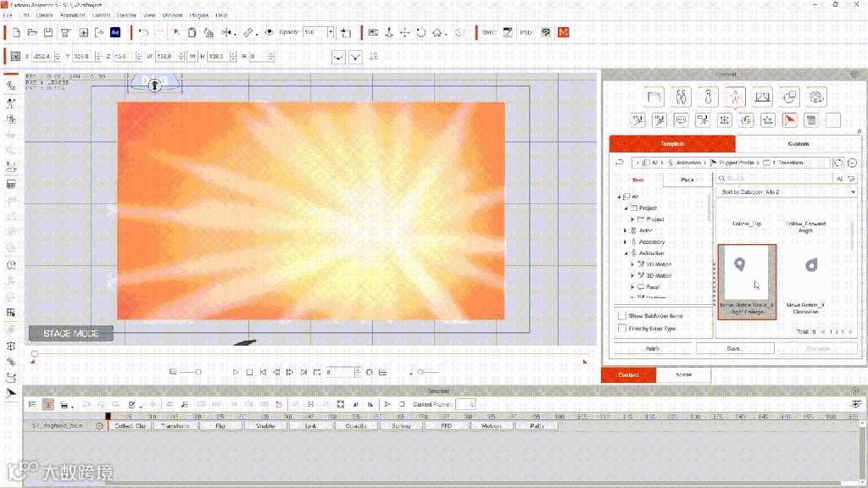This screenshot has height=488, width=868.
Task: Select the animation category icon in Content panel
Action: point(735,97)
